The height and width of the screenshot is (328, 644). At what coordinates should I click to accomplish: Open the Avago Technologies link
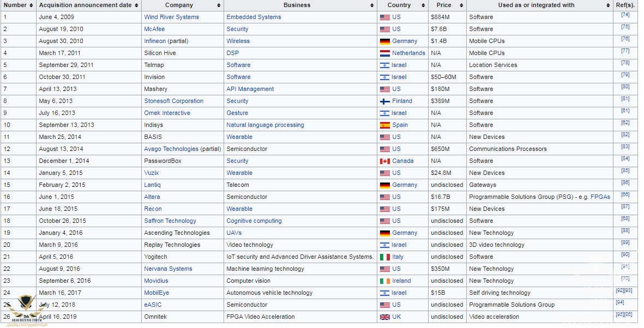tap(171, 149)
